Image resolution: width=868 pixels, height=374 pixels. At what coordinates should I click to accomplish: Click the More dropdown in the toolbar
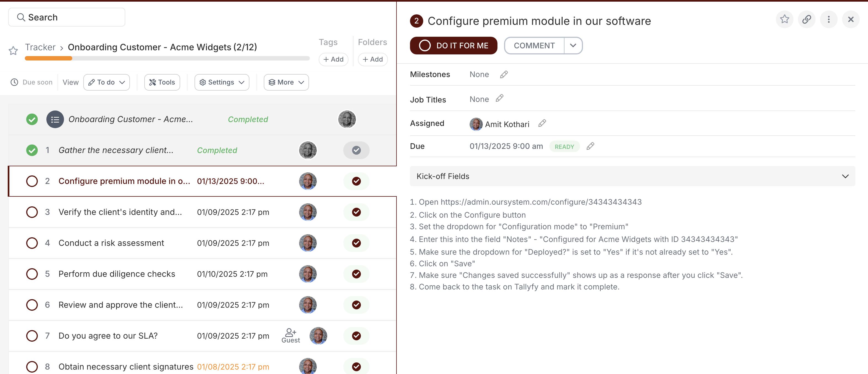(x=286, y=82)
